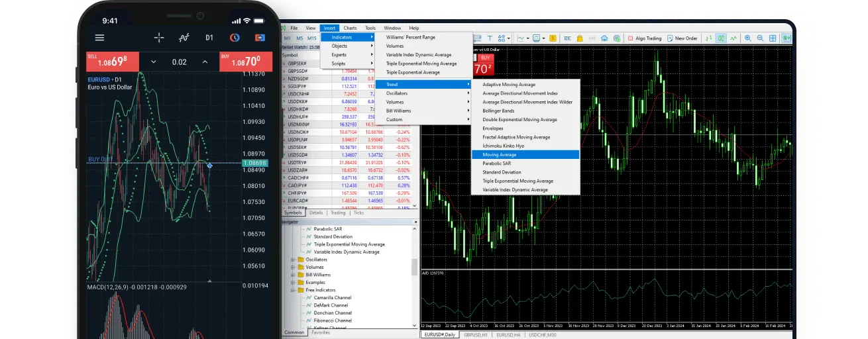Expand the Volumes folder in Navigator
This screenshot has height=339, width=868.
[293, 267]
